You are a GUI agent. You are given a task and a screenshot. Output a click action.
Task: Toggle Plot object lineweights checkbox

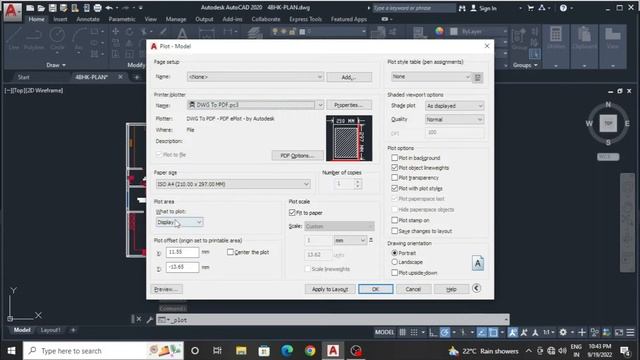coord(394,168)
